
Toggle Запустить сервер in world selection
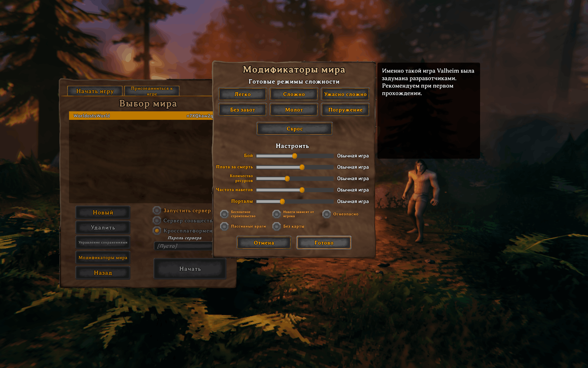[157, 210]
